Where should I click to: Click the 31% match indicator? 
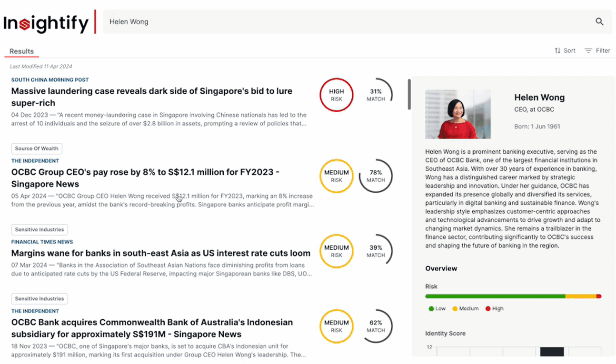point(376,95)
